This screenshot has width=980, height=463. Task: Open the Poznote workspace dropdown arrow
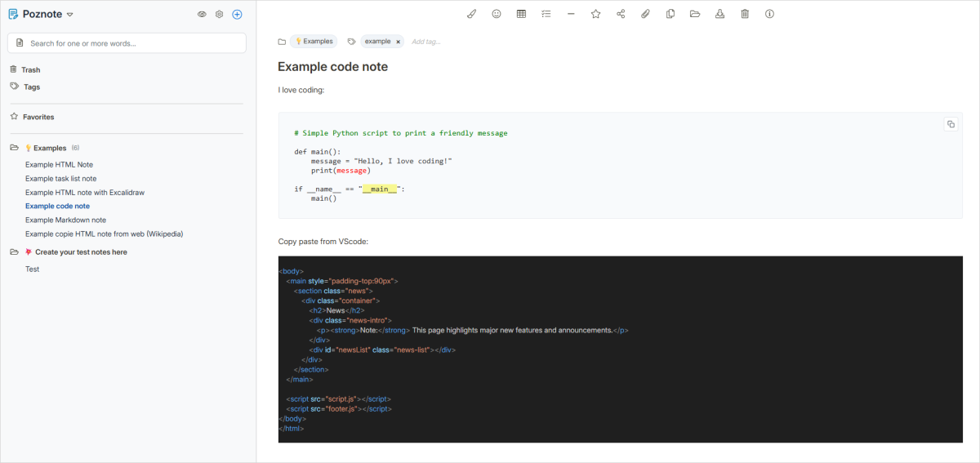(x=70, y=15)
